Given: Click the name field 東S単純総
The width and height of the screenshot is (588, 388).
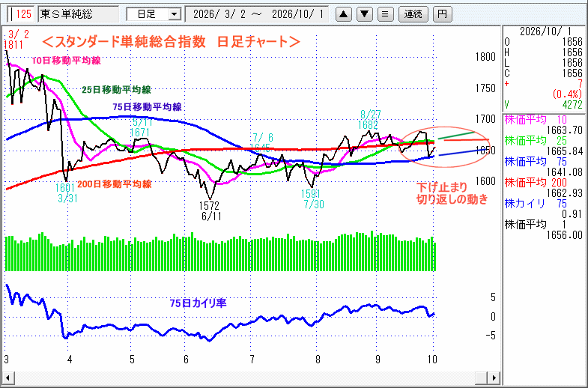Looking at the screenshot, I should [x=78, y=14].
